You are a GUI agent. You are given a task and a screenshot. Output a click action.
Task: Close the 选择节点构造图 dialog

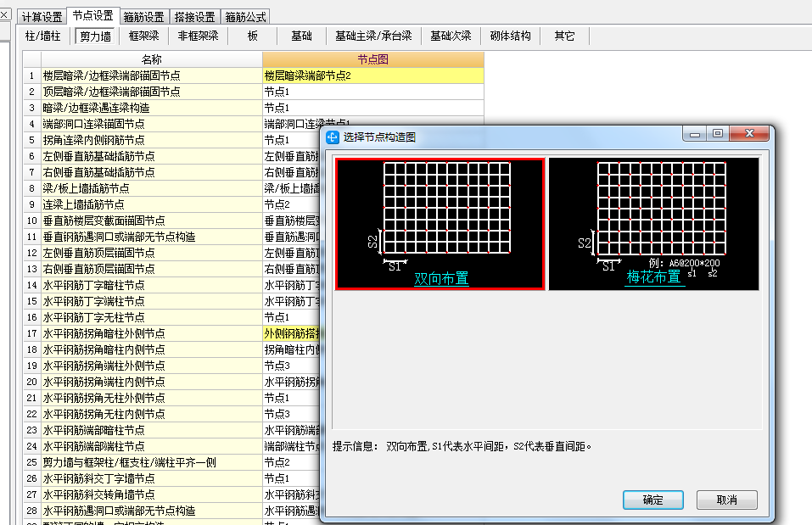(x=749, y=133)
